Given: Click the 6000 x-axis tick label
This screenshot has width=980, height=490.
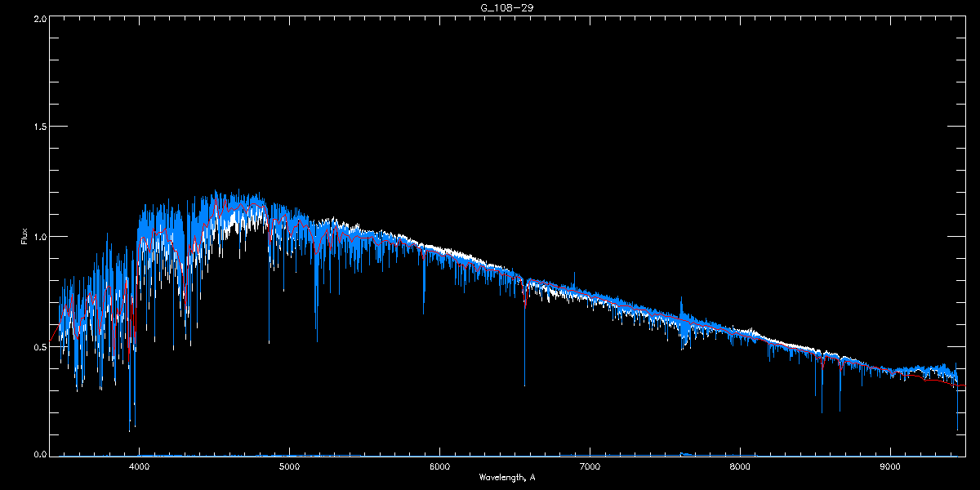Looking at the screenshot, I should click(439, 467).
